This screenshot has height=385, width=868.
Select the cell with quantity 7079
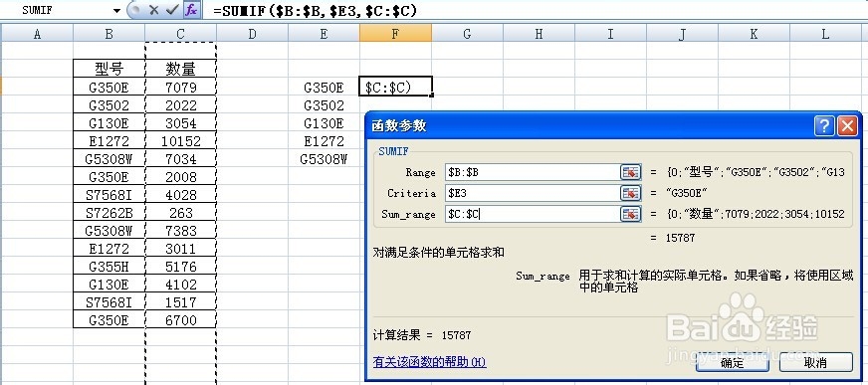coord(180,88)
